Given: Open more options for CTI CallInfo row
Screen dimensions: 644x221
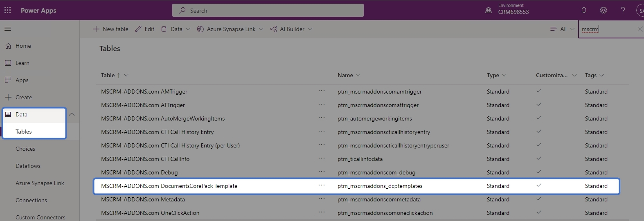Looking at the screenshot, I should pyautogui.click(x=322, y=158).
